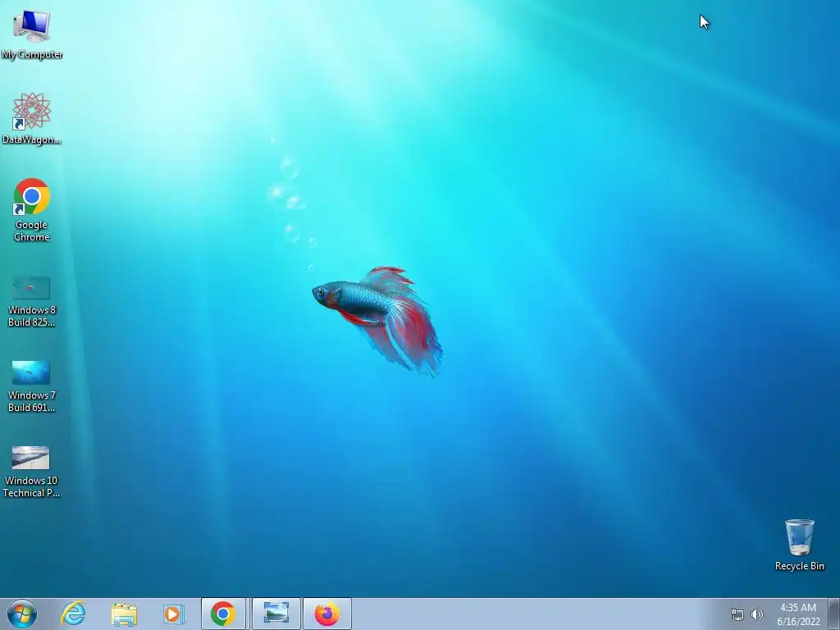Click the 'My Computer' label text

[x=32, y=54]
